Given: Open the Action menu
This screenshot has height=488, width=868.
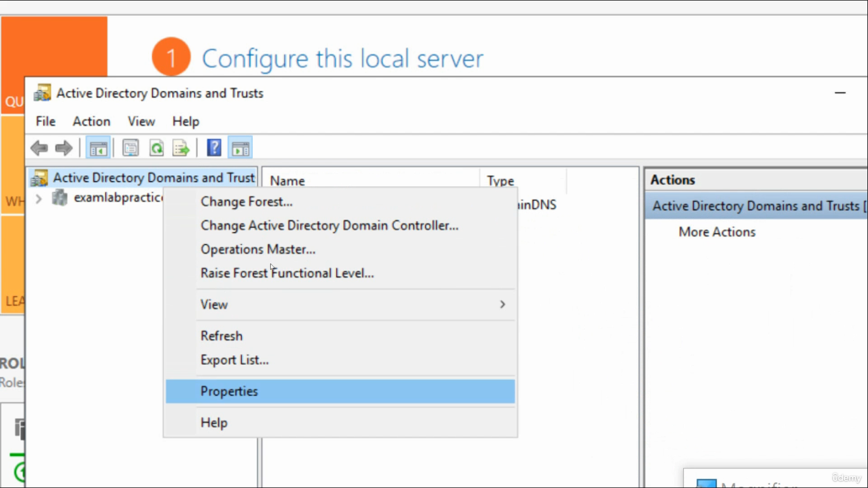Looking at the screenshot, I should click(92, 121).
